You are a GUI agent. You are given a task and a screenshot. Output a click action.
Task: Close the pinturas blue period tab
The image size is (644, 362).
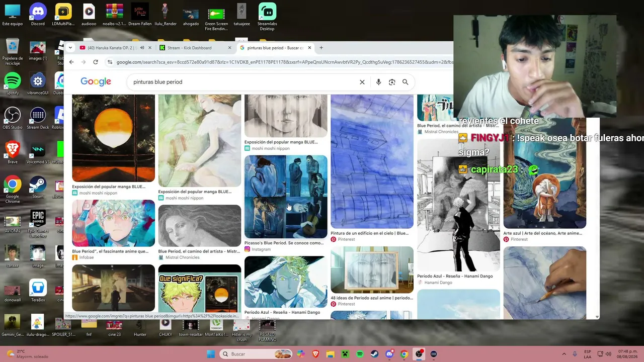[x=309, y=48]
